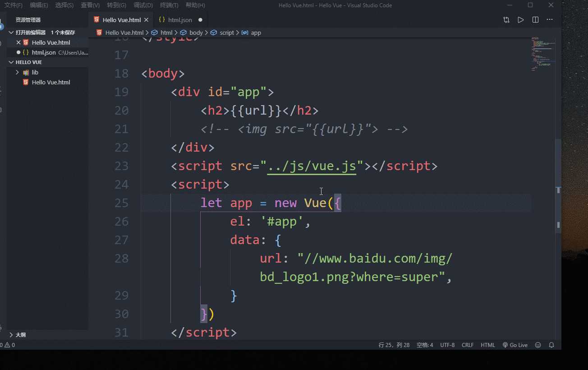588x370 pixels.
Task: Click the lib folder icon
Action: point(26,72)
